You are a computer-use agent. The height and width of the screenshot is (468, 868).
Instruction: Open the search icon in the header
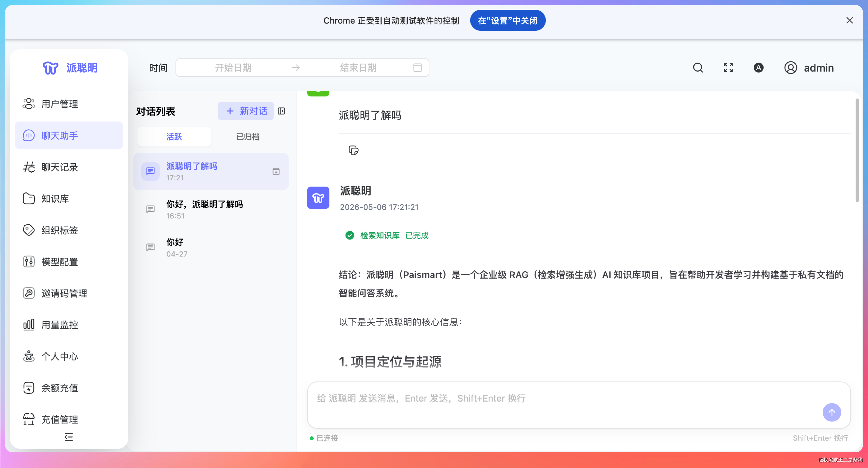(x=698, y=68)
